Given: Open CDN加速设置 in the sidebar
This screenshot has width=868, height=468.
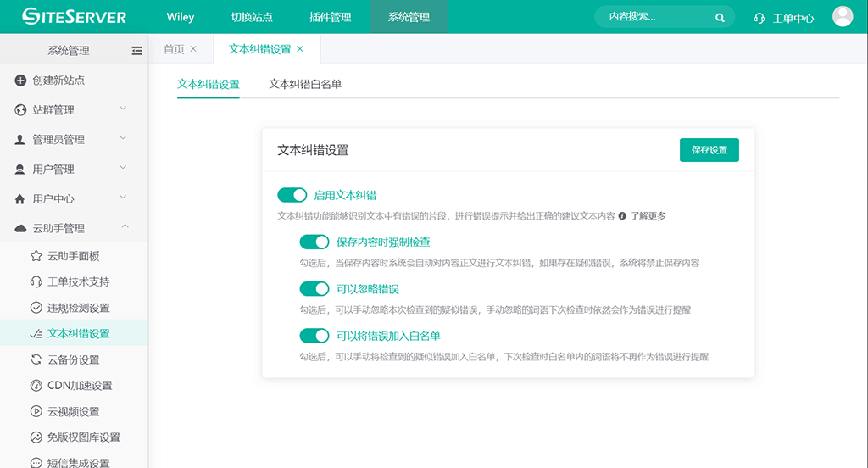Looking at the screenshot, I should (x=79, y=385).
